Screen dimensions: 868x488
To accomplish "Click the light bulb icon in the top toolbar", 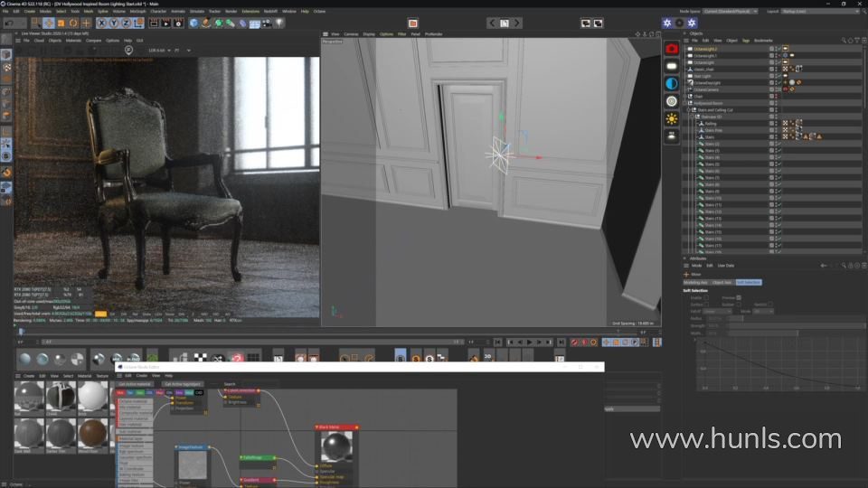I will [279, 23].
